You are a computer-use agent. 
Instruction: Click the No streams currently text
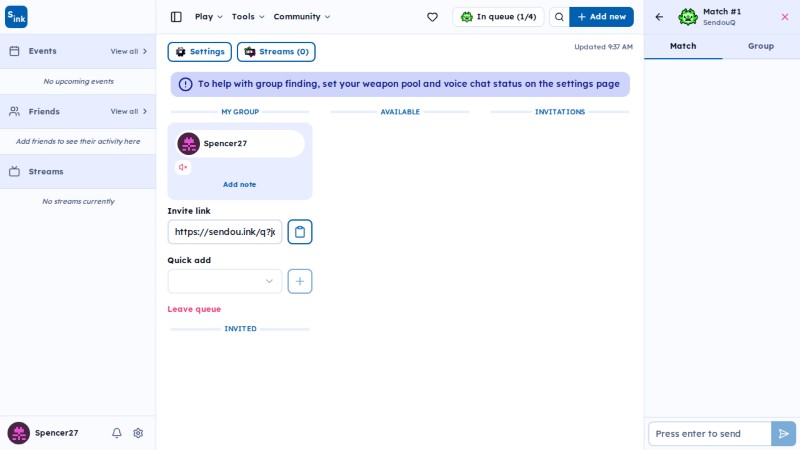78,201
